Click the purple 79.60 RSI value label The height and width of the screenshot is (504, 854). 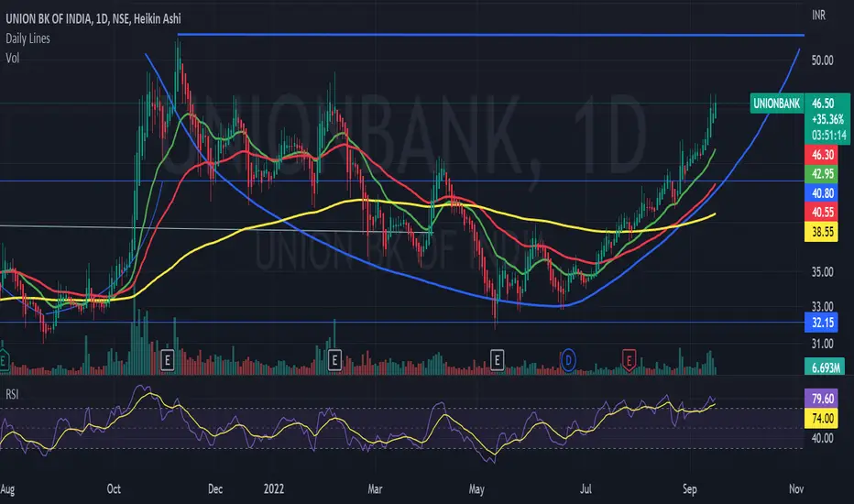point(823,399)
